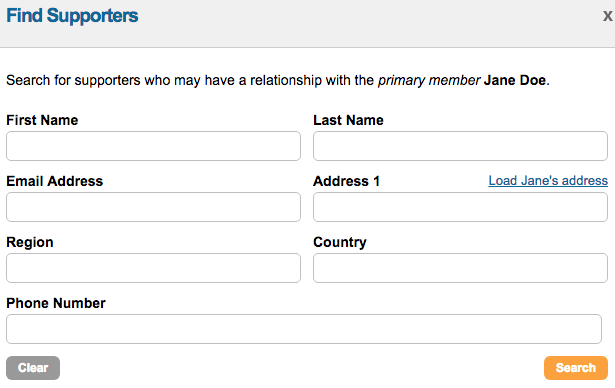Close the Find Supporters dialog
Screen dimensions: 615x388
tap(608, 16)
